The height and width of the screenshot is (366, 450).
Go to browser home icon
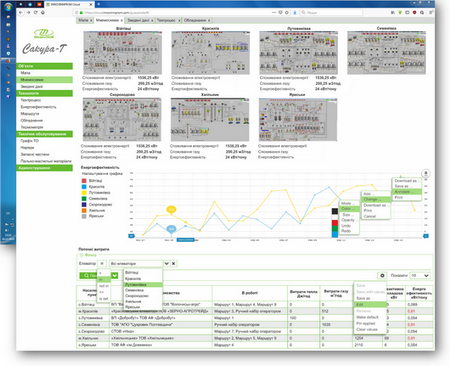pyautogui.click(x=43, y=12)
